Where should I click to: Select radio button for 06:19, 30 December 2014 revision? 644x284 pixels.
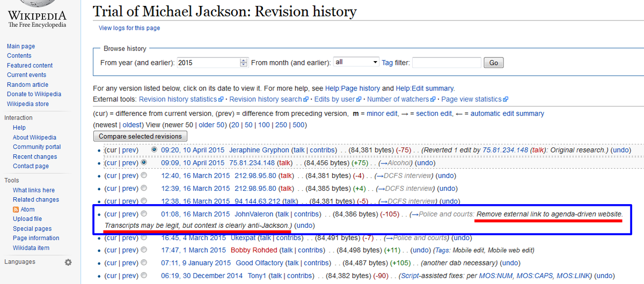point(144,276)
